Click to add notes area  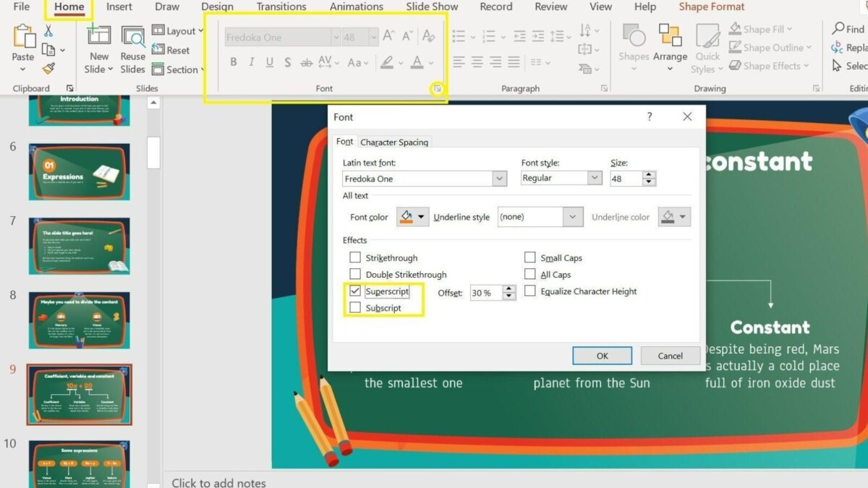[x=218, y=482]
